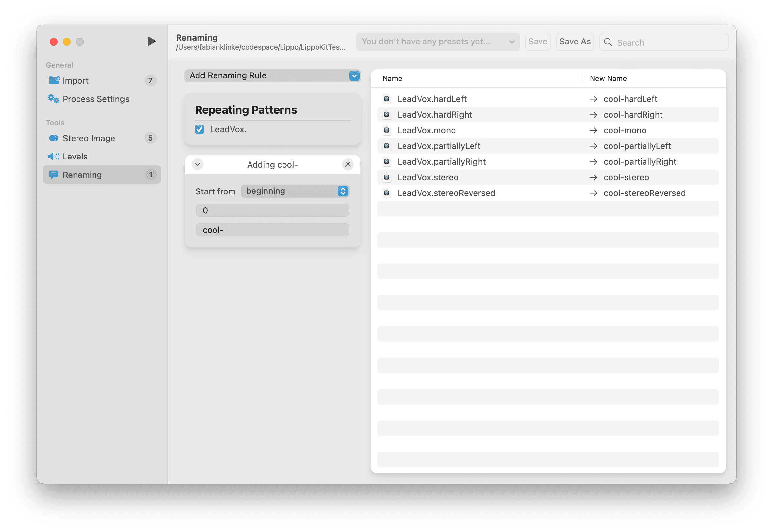Click the file path under Renaming title
The width and height of the screenshot is (773, 532).
pyautogui.click(x=260, y=47)
